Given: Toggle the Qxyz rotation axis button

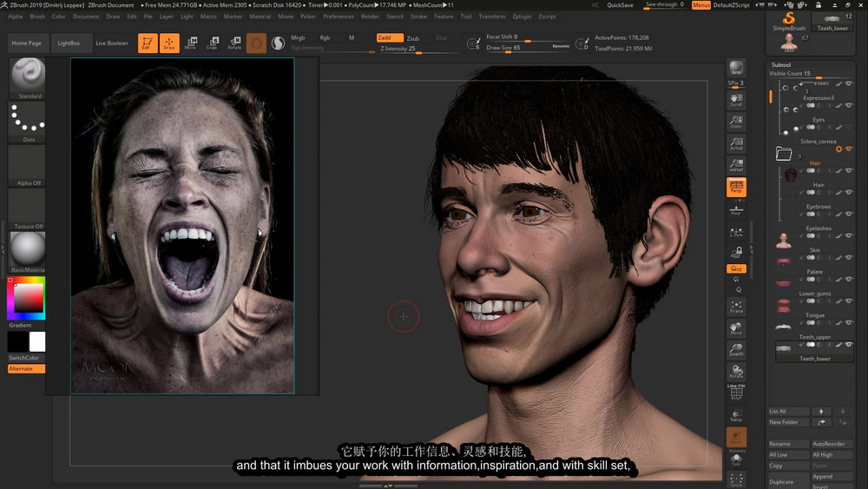Looking at the screenshot, I should pos(736,268).
